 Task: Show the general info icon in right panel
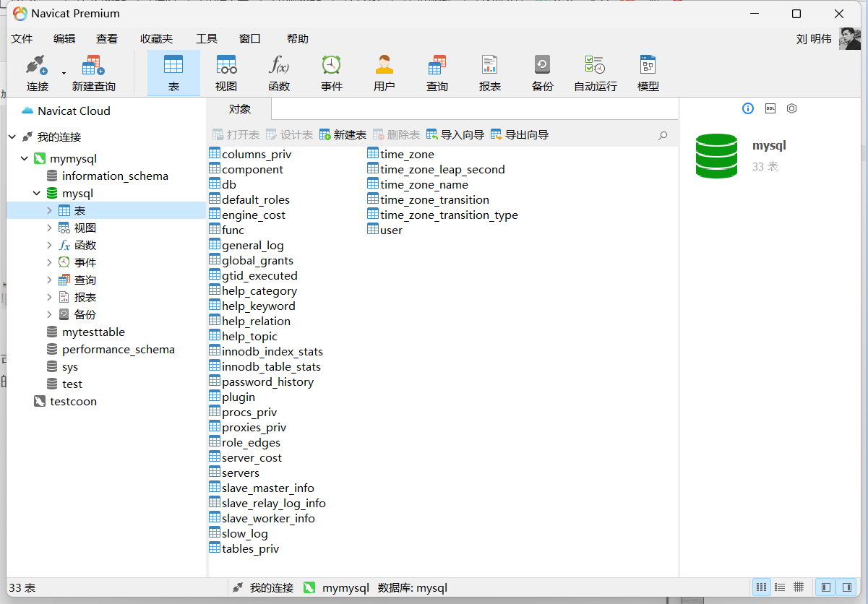(748, 108)
